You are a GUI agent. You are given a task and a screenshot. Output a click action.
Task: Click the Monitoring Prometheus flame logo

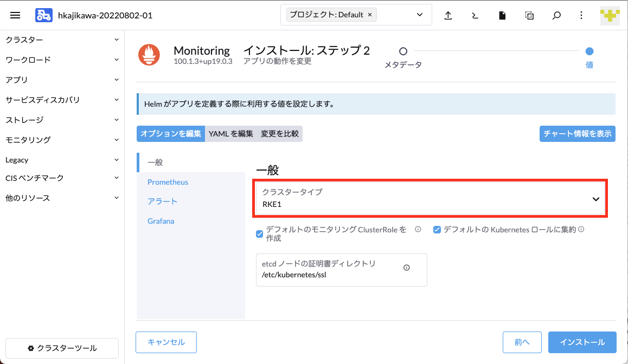click(x=149, y=55)
